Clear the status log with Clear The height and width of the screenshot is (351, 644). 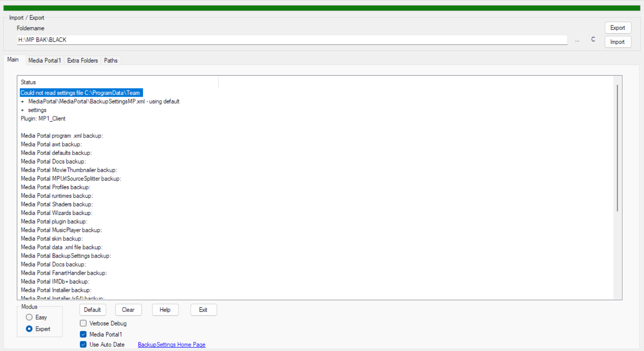(x=128, y=310)
